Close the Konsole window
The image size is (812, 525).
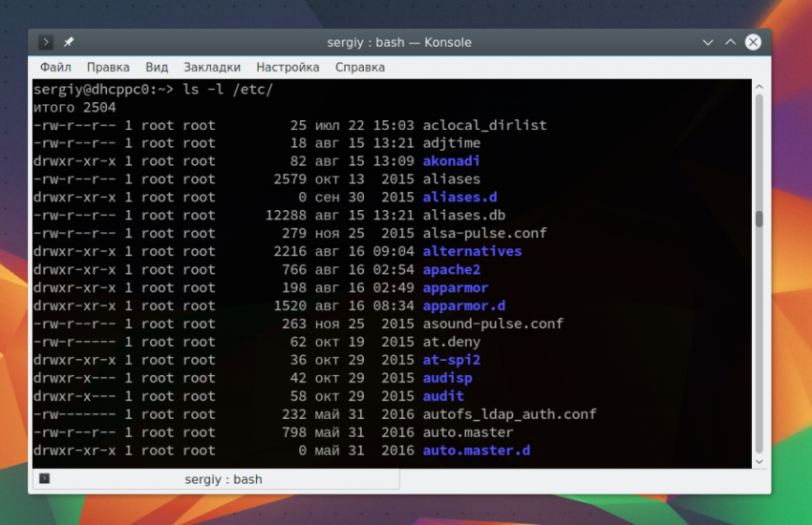(x=753, y=42)
